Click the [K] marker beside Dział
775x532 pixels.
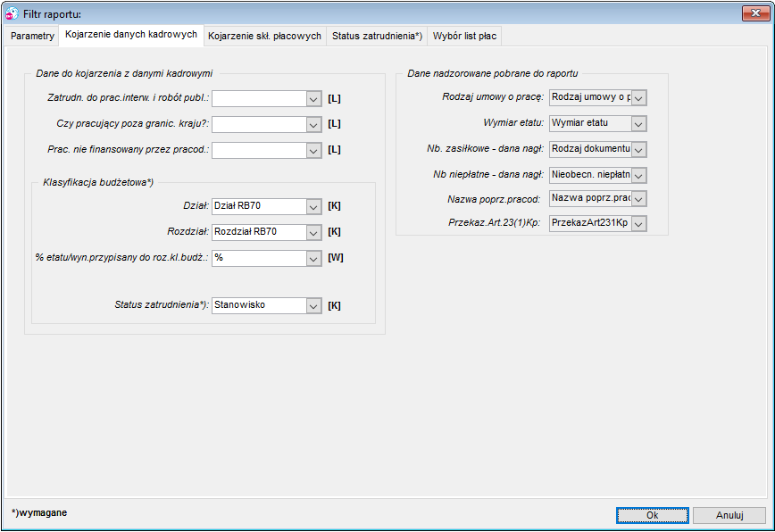334,206
